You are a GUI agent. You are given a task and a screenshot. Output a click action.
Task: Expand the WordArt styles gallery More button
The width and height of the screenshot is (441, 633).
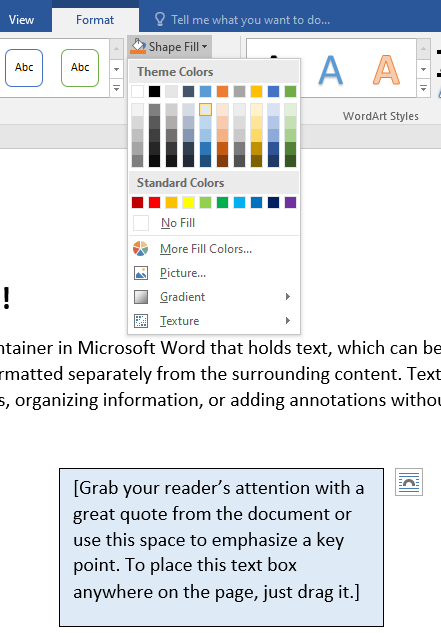coord(423,88)
